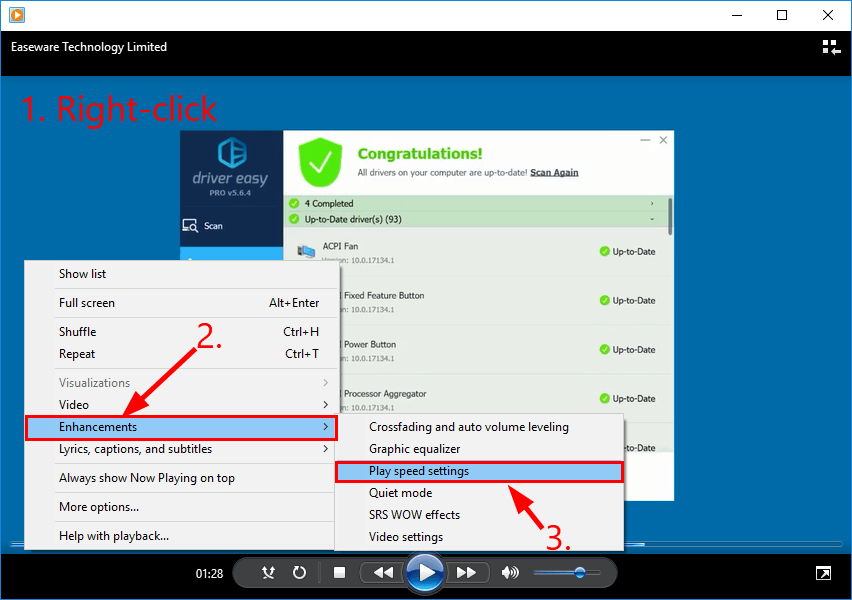Expand the Video submenu
852x600 pixels.
181,405
